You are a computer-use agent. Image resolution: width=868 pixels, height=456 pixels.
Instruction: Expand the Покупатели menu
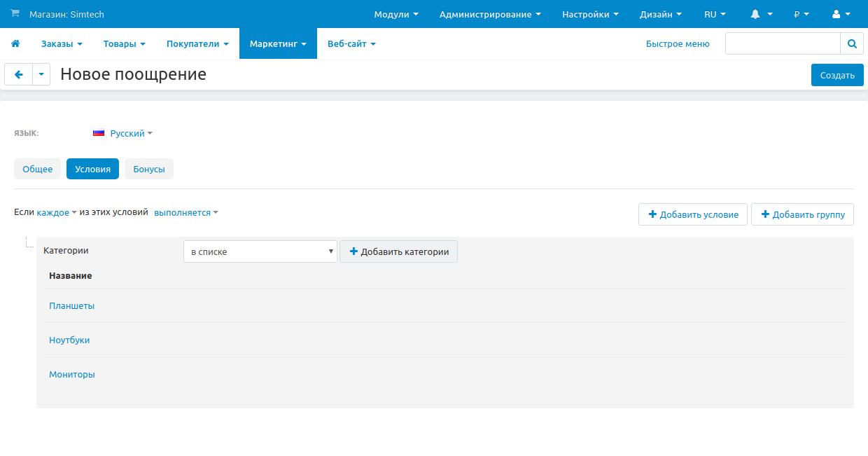click(197, 43)
